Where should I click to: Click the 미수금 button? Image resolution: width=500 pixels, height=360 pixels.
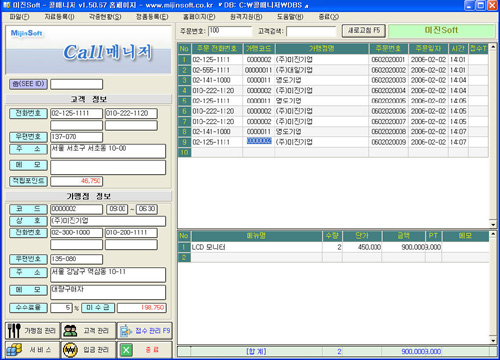tap(98, 307)
